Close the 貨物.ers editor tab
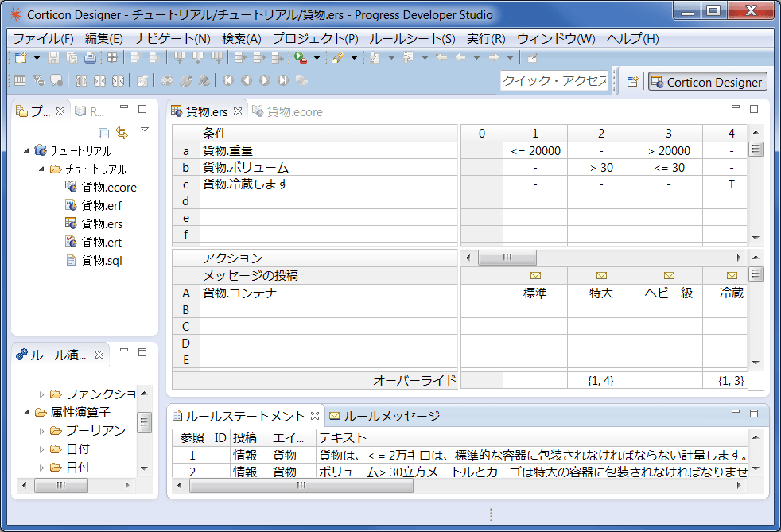This screenshot has height=532, width=781. pos(238,111)
